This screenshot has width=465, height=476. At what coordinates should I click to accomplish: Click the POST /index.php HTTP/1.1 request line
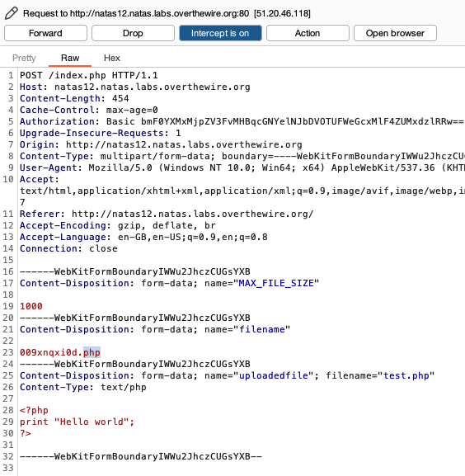(89, 75)
